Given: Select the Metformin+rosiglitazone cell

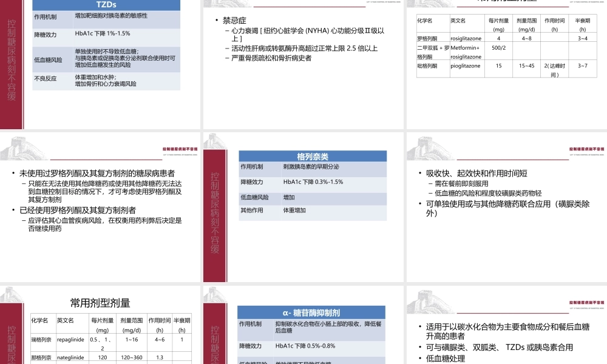Looking at the screenshot, I should click(467, 52).
